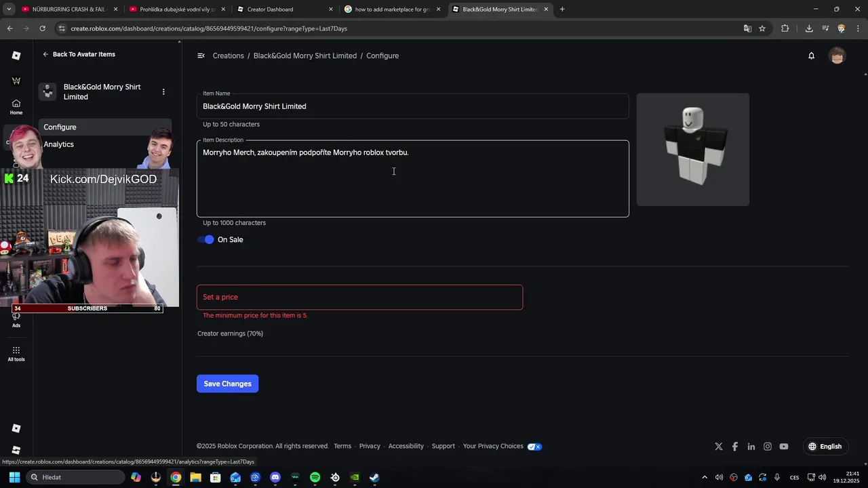Open the taskbar clock showing 21:41
Viewport: 868px width, 488px height.
[x=848, y=477]
